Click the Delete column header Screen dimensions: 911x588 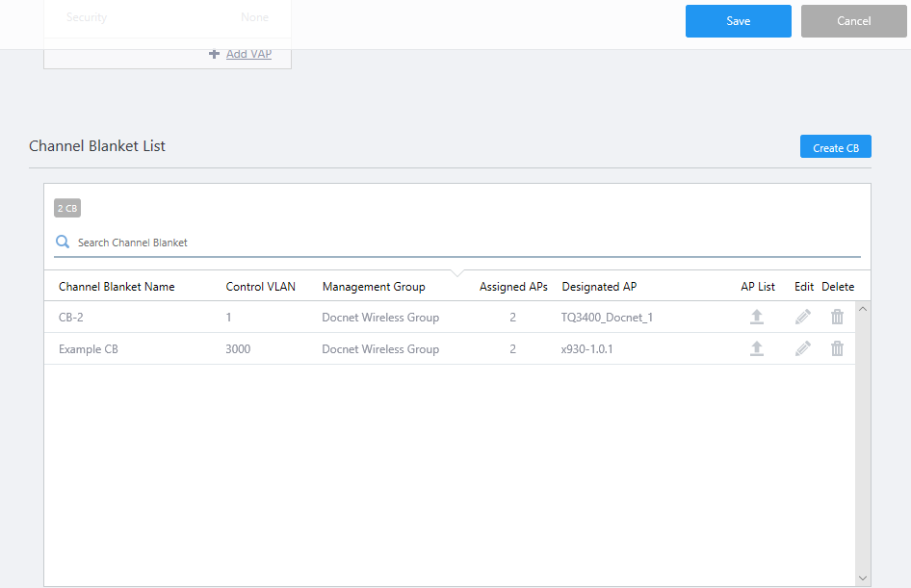coord(838,287)
